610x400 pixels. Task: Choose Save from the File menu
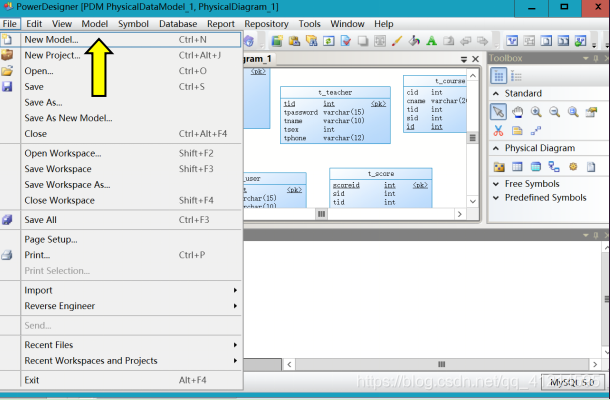[x=121, y=87]
